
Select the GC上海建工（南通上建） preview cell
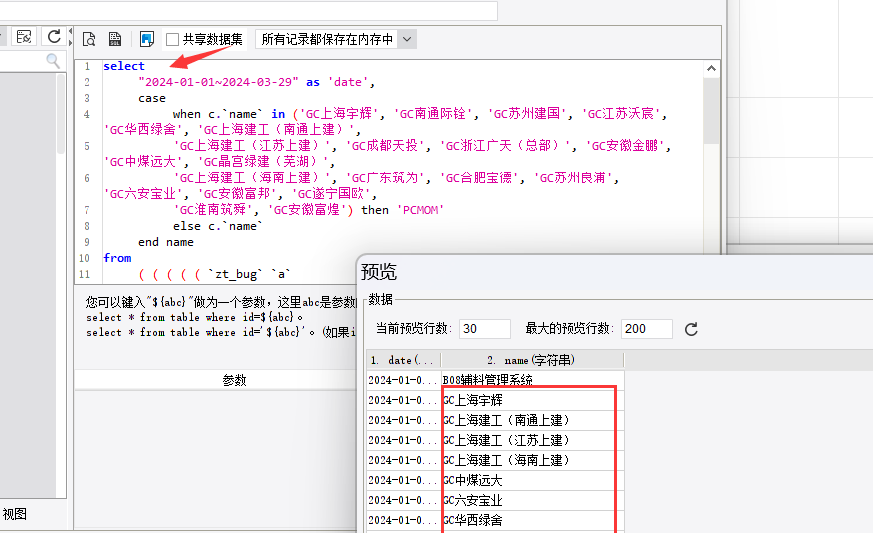coord(532,420)
